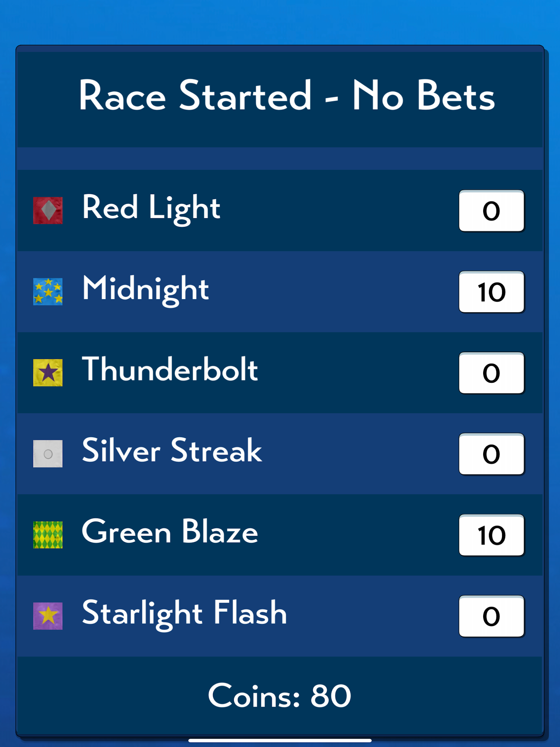Viewport: 560px width, 747px height.
Task: Click the Thunderbolt horse name
Action: coord(170,369)
